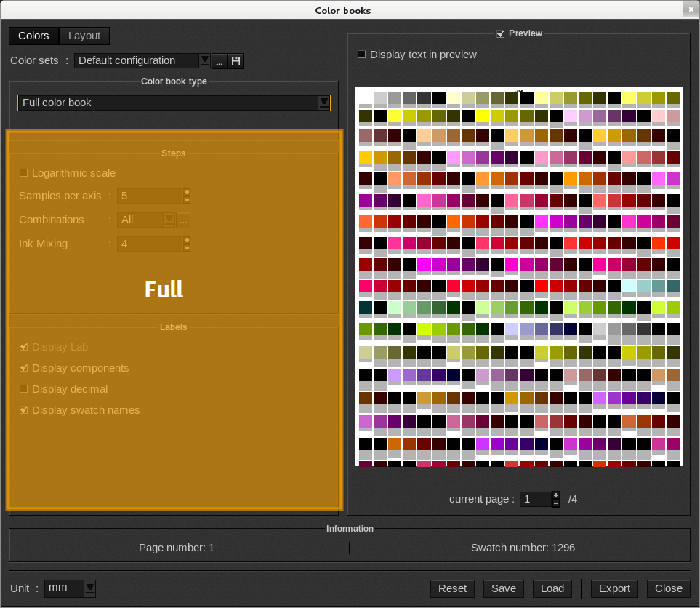Open the Color sets browse (...) button
Image resolution: width=700 pixels, height=608 pixels.
tap(219, 61)
